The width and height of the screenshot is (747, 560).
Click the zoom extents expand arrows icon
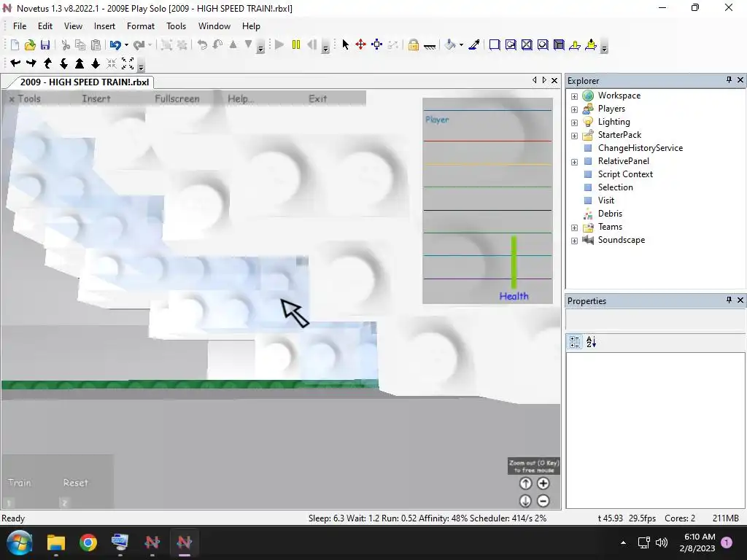pos(128,63)
